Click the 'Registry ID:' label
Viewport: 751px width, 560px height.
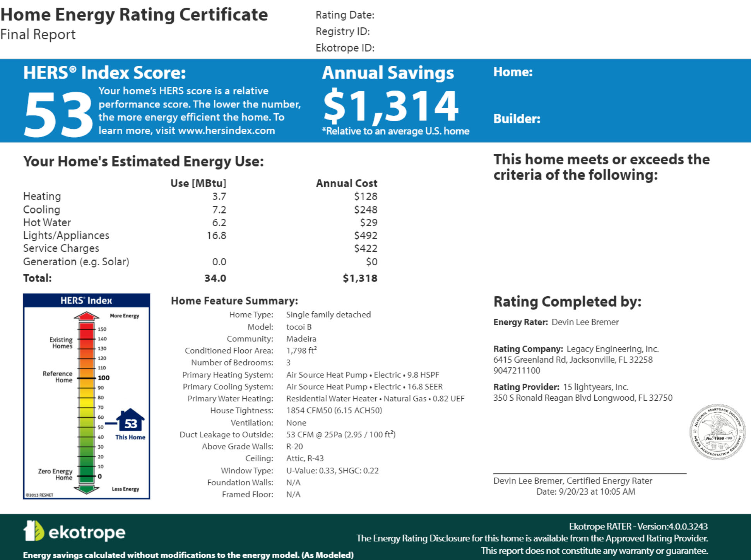342,31
